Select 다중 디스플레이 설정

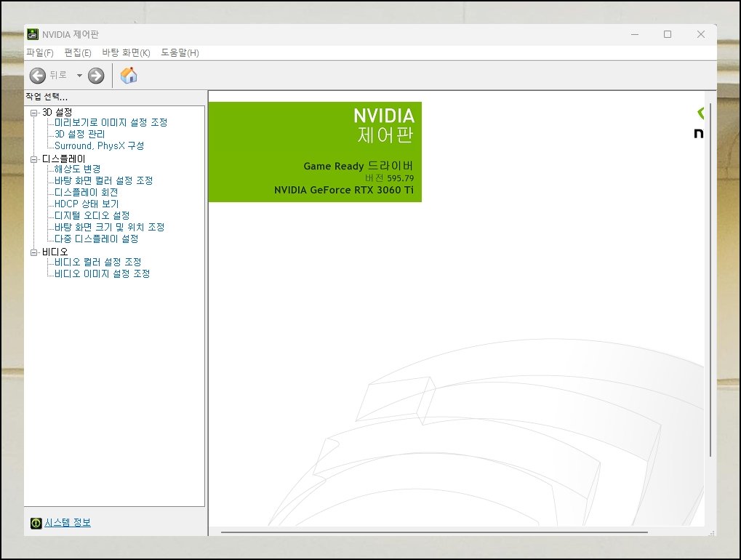97,239
